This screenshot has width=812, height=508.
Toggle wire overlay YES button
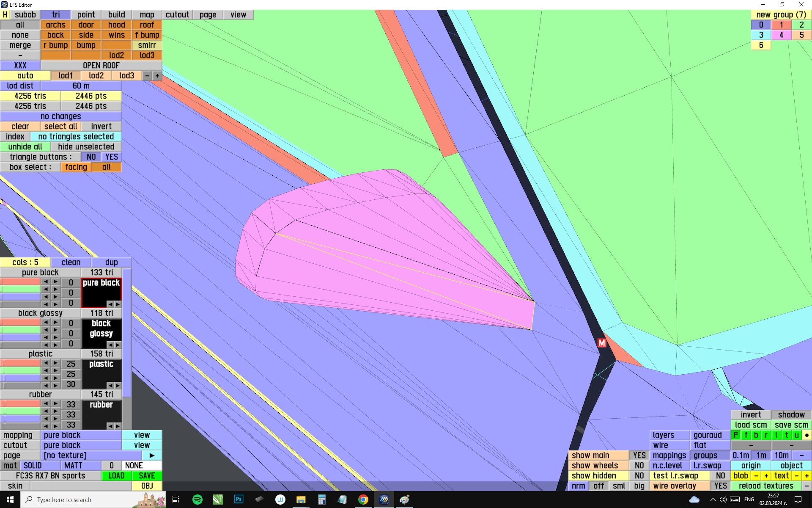pos(720,486)
